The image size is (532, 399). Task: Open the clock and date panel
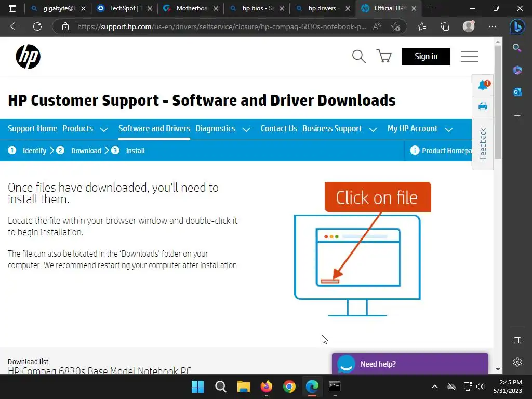(x=508, y=387)
